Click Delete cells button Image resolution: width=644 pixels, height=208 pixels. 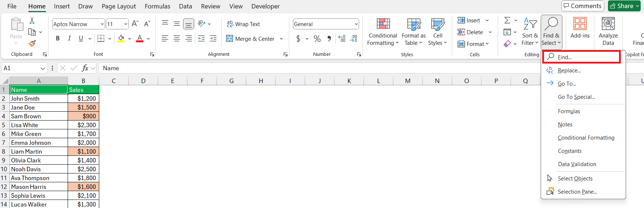470,32
